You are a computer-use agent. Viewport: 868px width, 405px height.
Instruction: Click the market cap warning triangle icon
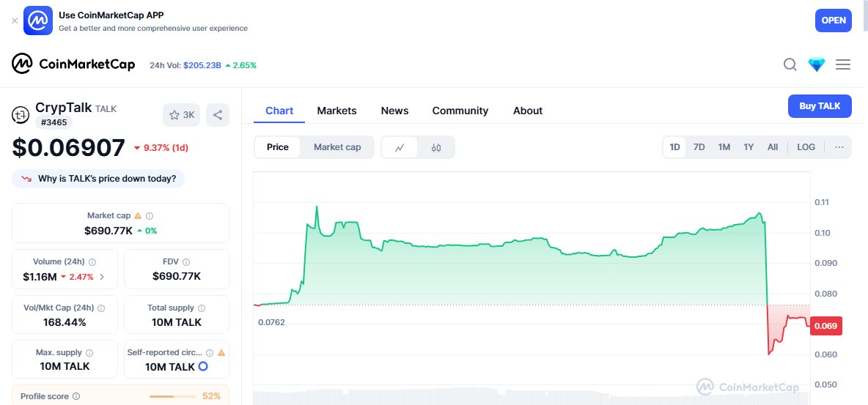[x=138, y=216]
